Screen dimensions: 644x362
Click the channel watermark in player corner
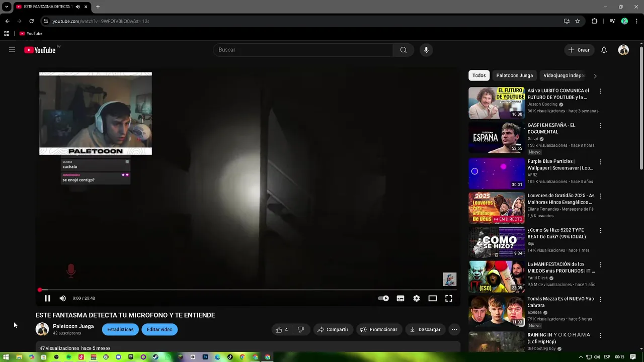449,279
